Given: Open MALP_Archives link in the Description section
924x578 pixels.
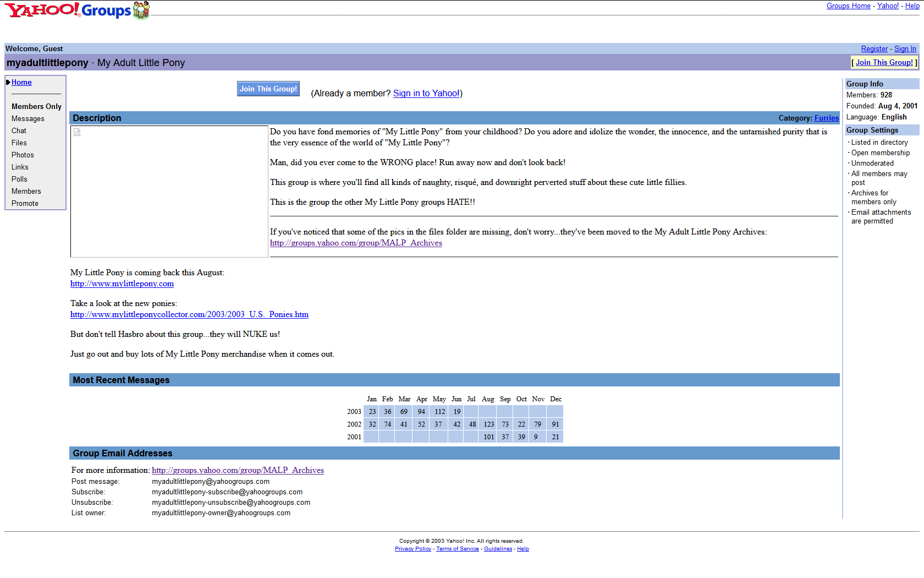Looking at the screenshot, I should (356, 243).
